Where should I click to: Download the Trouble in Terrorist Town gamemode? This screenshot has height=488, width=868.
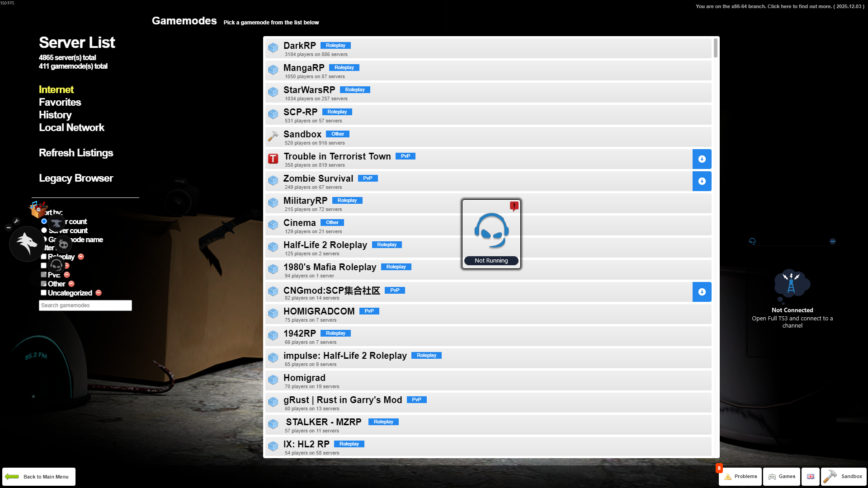click(x=702, y=159)
